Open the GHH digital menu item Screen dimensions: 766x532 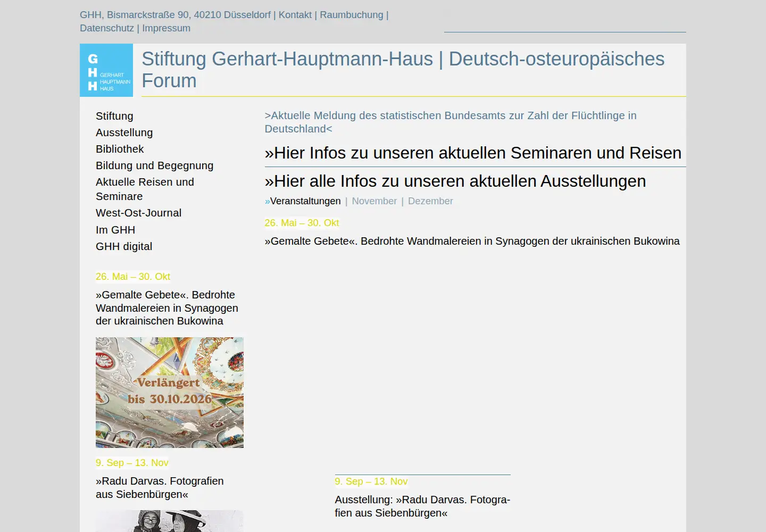[124, 246]
